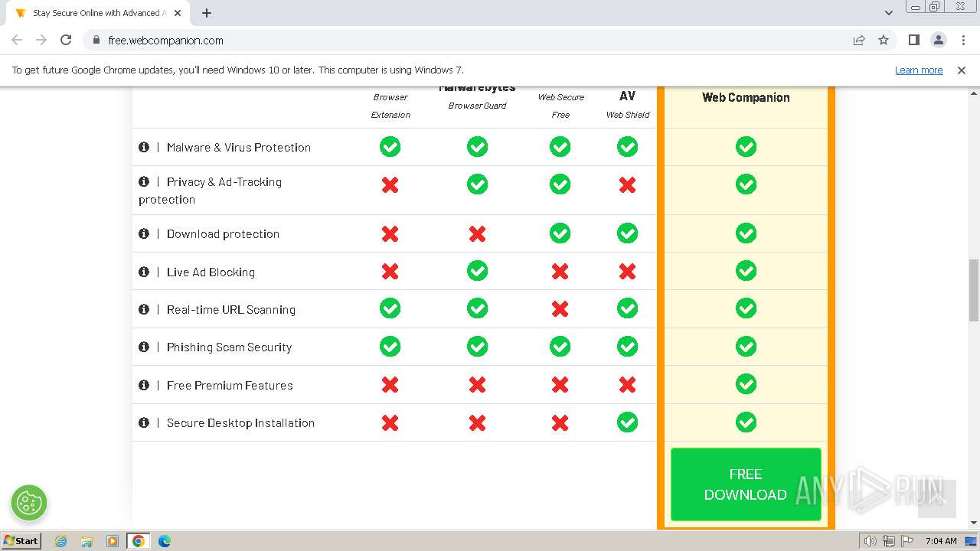Reload the page
This screenshot has width=980, height=551.
[x=66, y=40]
